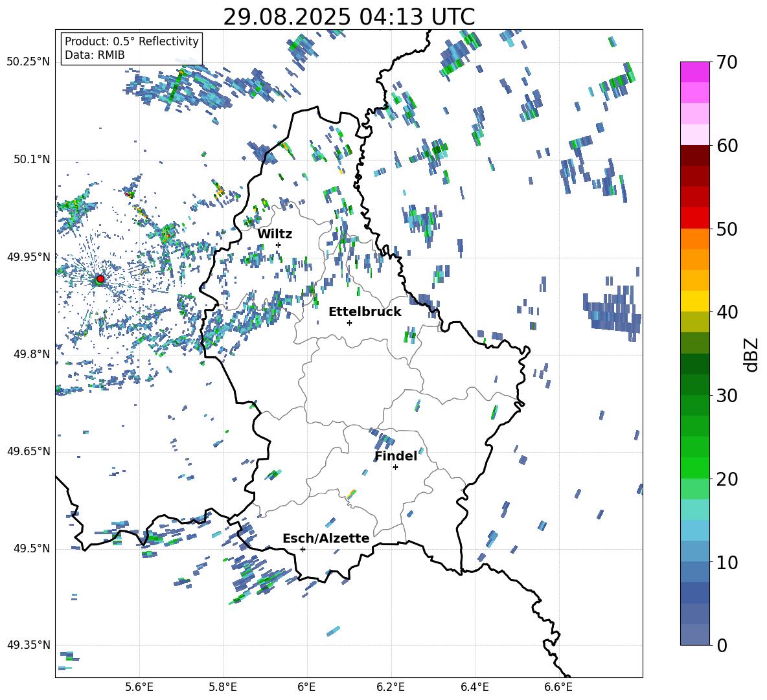Image resolution: width=767 pixels, height=700 pixels.
Task: Click the 49.65°N latitude label
Action: pyautogui.click(x=29, y=451)
